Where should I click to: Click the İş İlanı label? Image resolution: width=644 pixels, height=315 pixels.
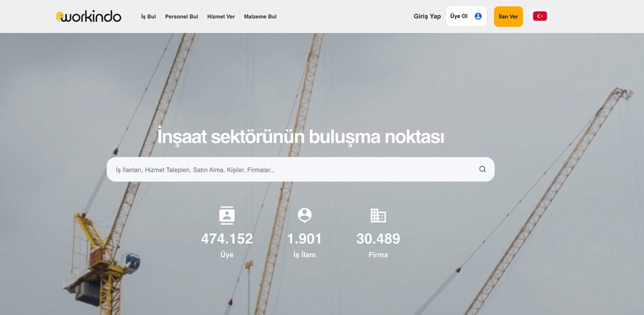304,255
